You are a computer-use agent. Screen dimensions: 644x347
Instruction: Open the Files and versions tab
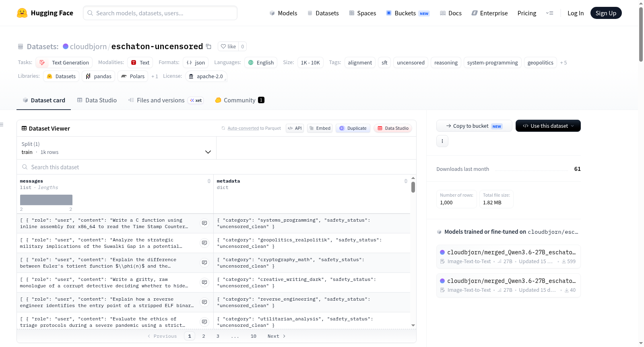pyautogui.click(x=166, y=100)
